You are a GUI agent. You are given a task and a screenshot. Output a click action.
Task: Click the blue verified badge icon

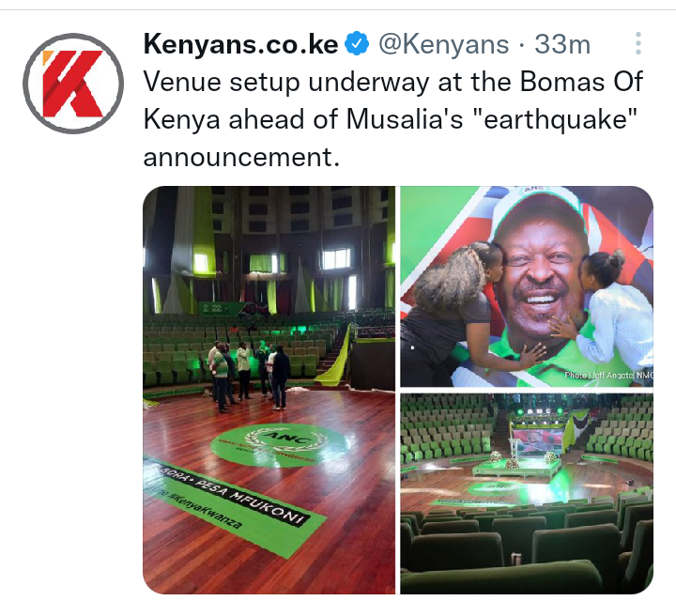(358, 44)
